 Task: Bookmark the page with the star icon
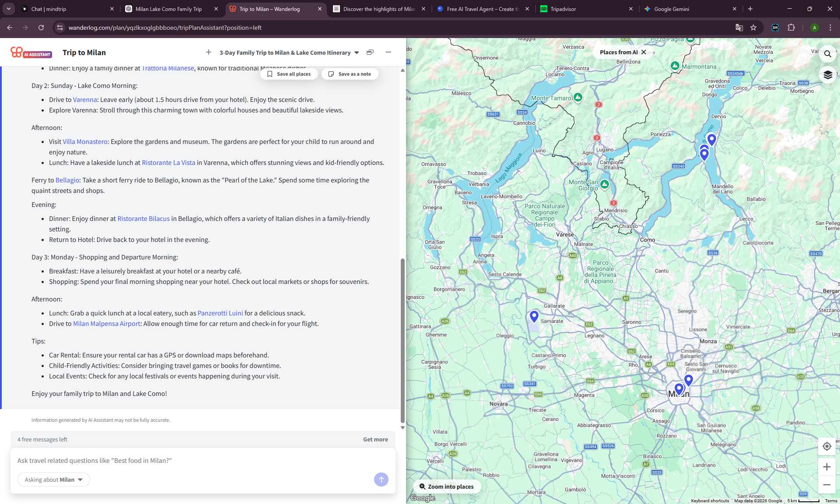[x=753, y=27]
